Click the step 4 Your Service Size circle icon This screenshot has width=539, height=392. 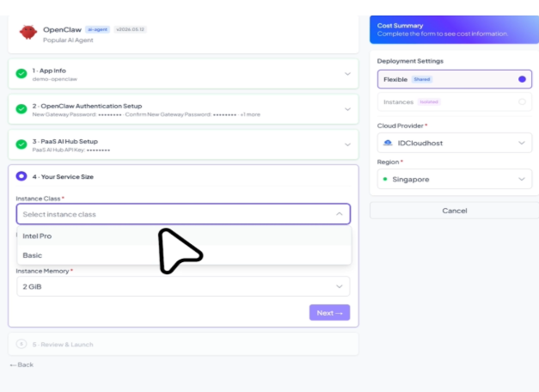(x=21, y=176)
